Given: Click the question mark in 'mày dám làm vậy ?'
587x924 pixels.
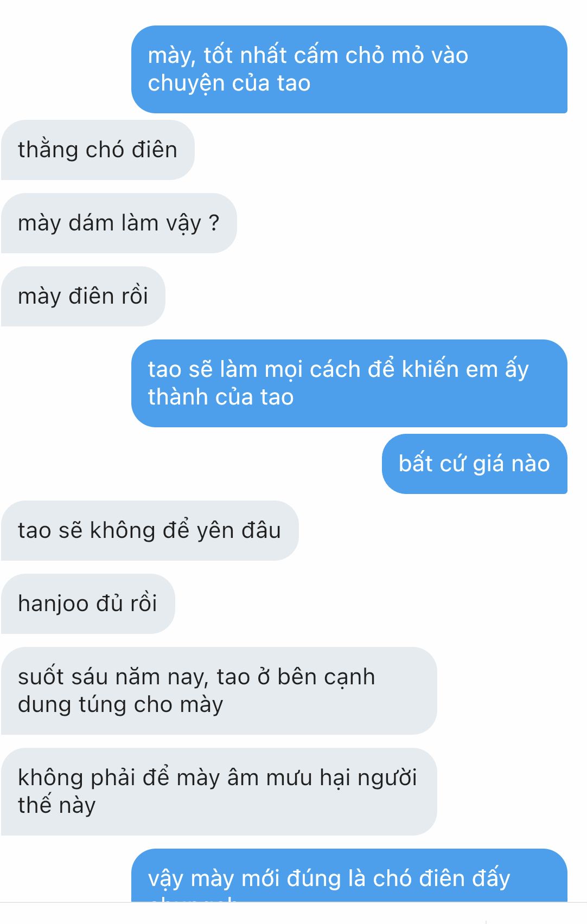Looking at the screenshot, I should [214, 223].
